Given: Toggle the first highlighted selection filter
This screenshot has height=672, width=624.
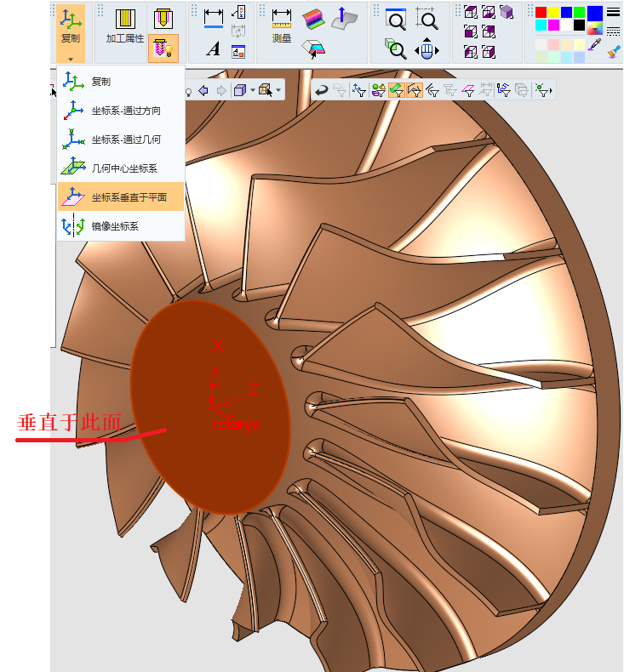Looking at the screenshot, I should point(396,90).
